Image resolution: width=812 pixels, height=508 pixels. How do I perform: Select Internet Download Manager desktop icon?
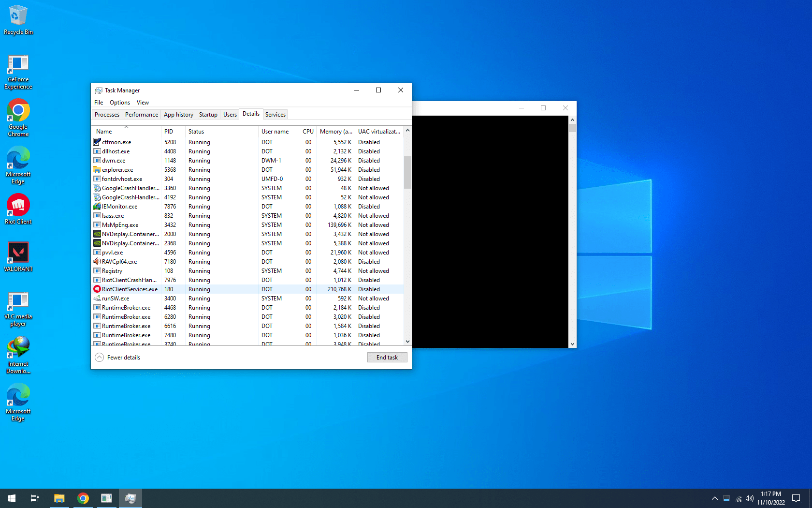[18, 356]
